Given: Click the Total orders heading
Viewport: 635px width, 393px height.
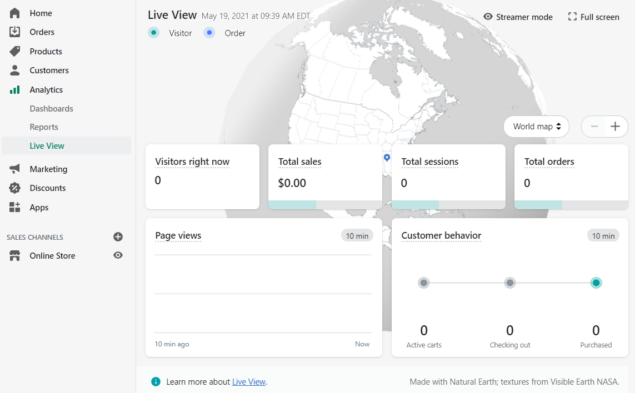Looking at the screenshot, I should (x=549, y=161).
